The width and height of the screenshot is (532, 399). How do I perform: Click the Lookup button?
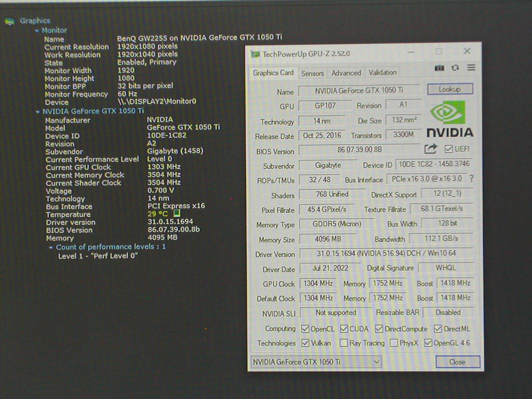[450, 89]
